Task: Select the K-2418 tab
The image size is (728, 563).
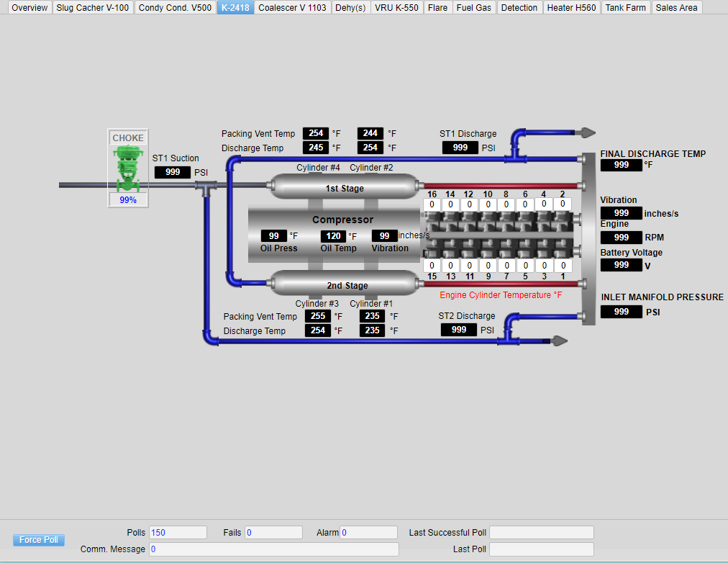Action: pyautogui.click(x=235, y=7)
